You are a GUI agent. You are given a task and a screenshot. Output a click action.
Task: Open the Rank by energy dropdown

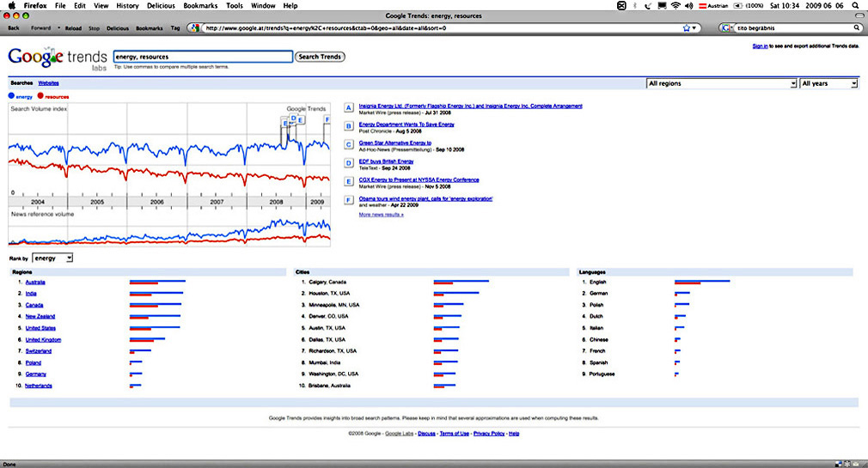pos(52,258)
